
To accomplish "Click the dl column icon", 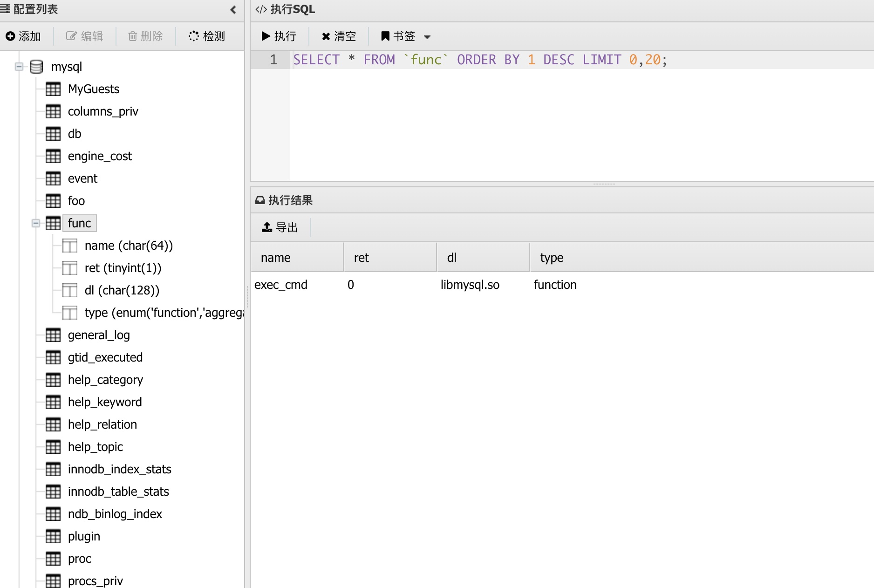I will [70, 290].
